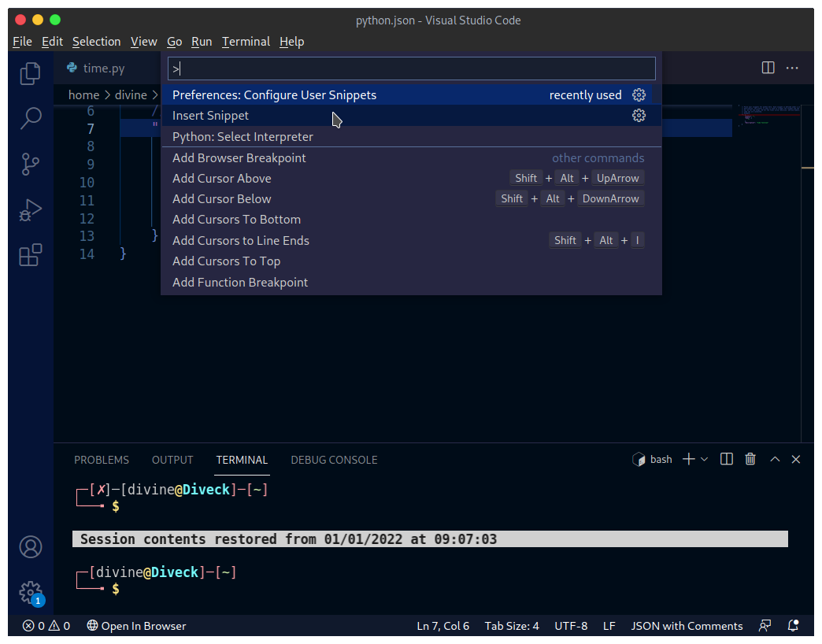Open terminal launch profile dropdown arrow
The image size is (822, 644).
704,460
